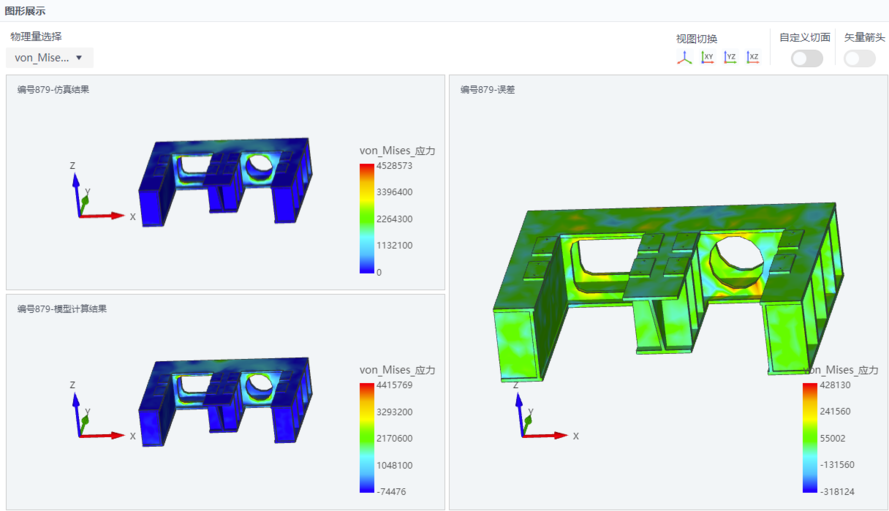Screen dimensions: 889x511
Task: Click the axis triad in model calculation panel
Action: point(102,412)
